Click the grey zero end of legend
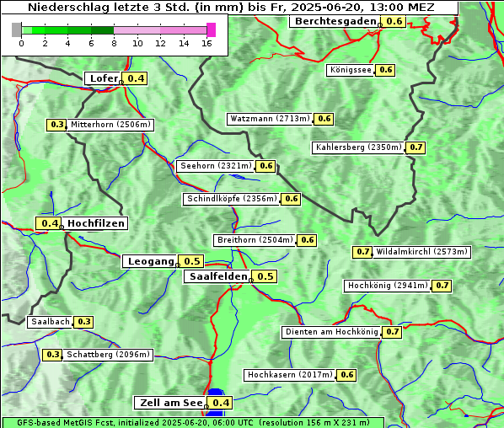This screenshot has width=504, height=428. click(x=16, y=29)
